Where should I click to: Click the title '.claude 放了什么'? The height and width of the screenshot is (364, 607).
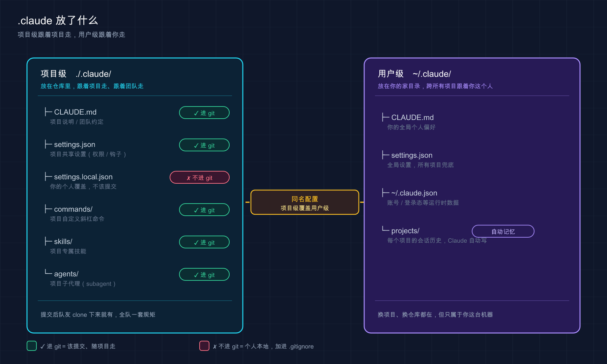tap(58, 21)
